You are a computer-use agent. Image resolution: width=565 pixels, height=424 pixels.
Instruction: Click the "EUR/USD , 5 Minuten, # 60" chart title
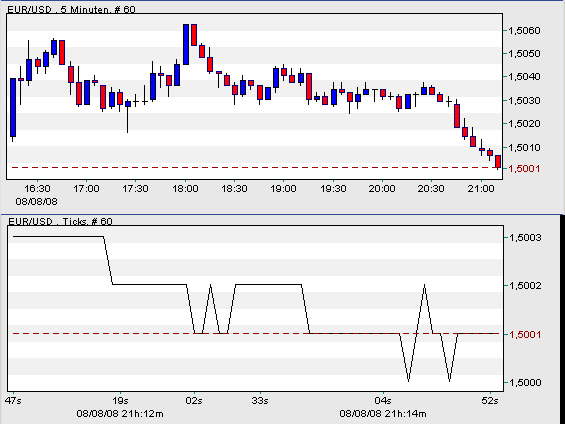[x=71, y=9]
